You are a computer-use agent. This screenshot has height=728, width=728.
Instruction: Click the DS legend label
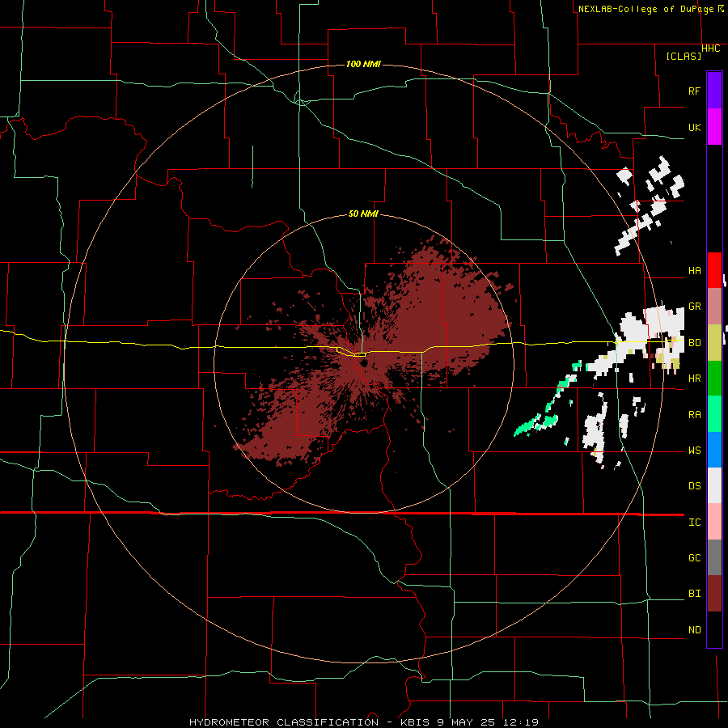694,486
